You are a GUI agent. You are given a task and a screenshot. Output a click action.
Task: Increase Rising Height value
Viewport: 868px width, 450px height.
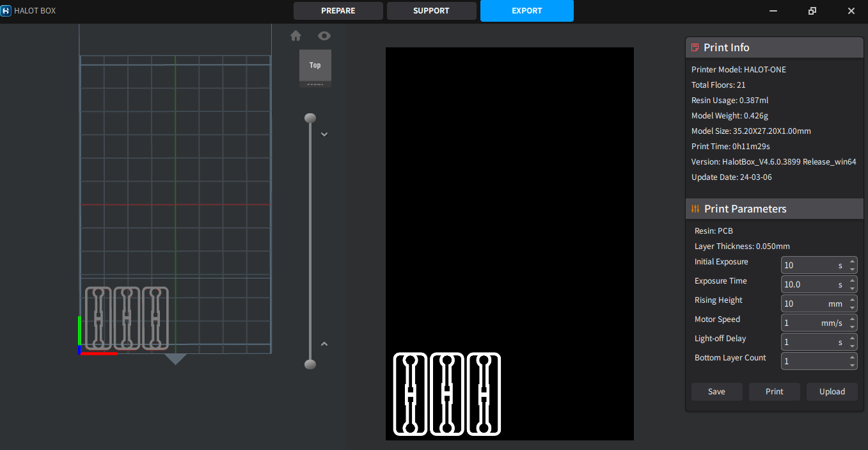853,300
